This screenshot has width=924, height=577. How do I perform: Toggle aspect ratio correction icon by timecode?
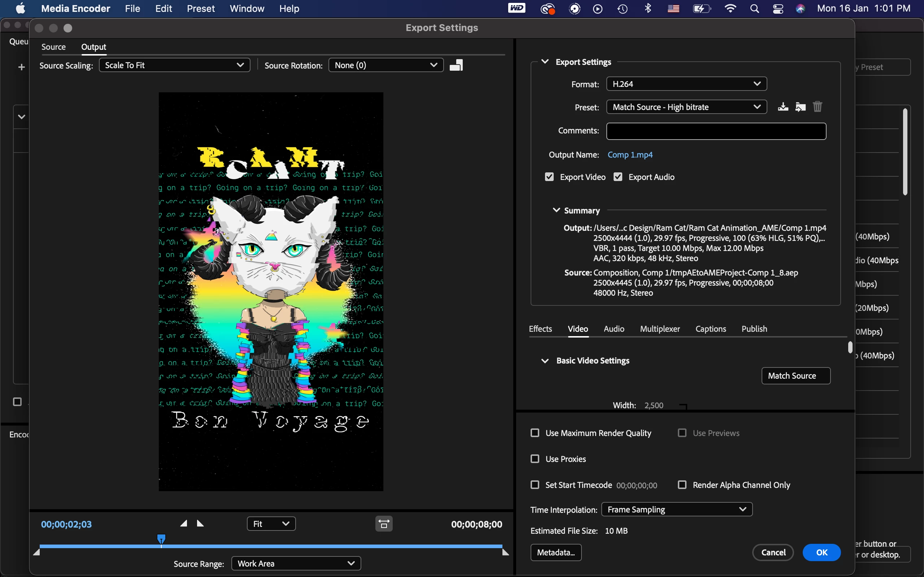[384, 524]
